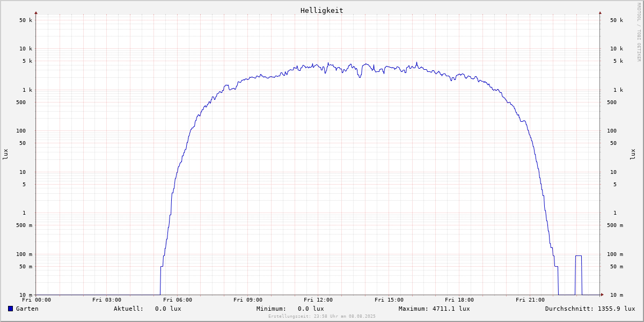Viewport: 644px width, 322px height.
Task: Click the Fri 12:00 time axis label
Action: pyautogui.click(x=318, y=300)
